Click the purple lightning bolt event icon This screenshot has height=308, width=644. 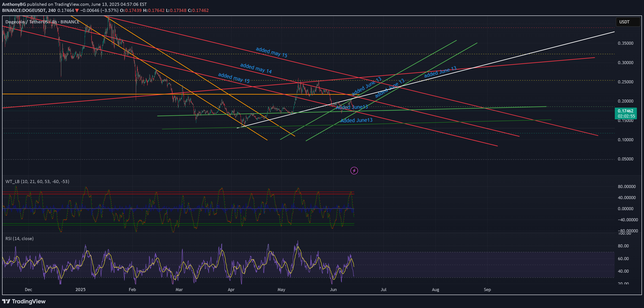click(x=354, y=171)
